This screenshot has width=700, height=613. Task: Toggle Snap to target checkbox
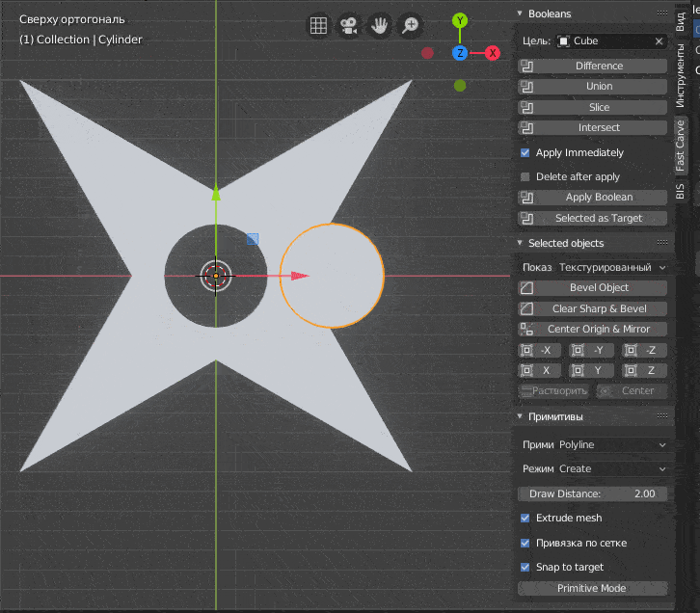tap(525, 567)
